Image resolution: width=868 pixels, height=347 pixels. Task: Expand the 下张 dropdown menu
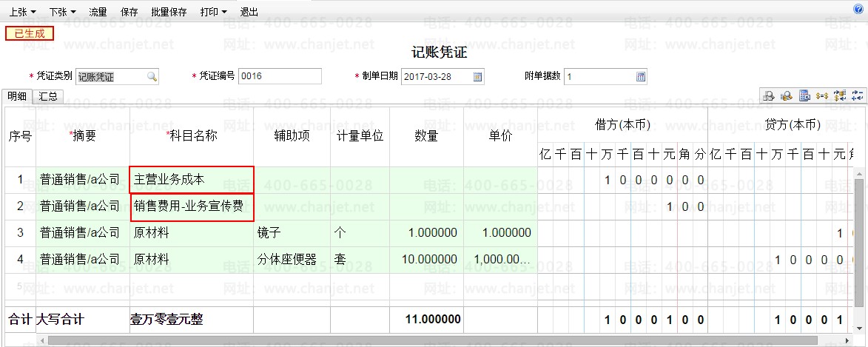[x=63, y=13]
